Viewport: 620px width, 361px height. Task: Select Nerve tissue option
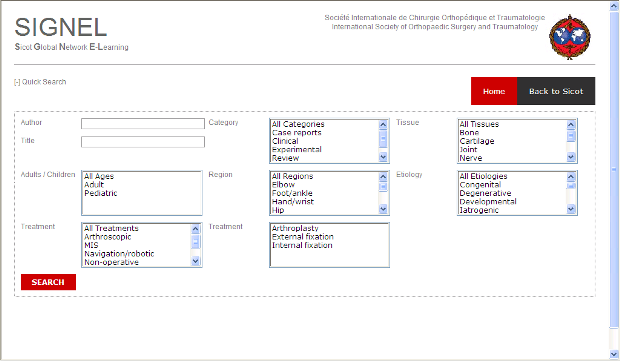tap(471, 158)
